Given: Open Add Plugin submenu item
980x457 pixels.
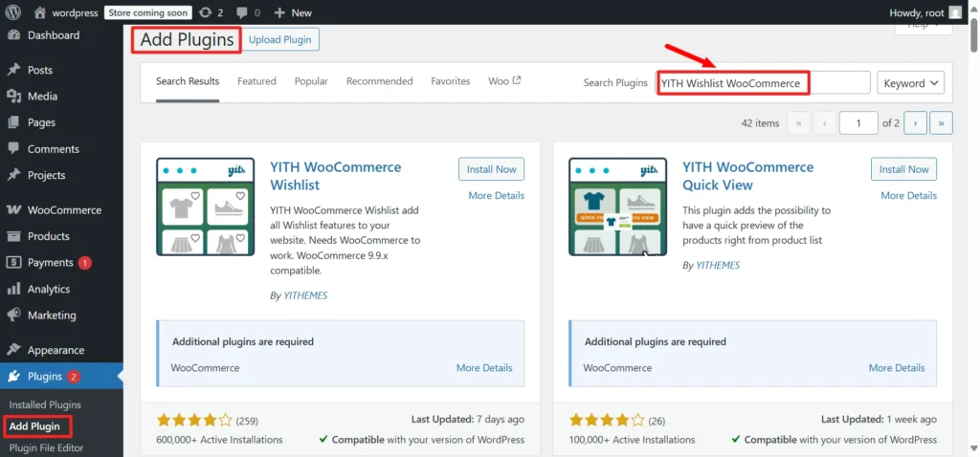Looking at the screenshot, I should point(35,426).
